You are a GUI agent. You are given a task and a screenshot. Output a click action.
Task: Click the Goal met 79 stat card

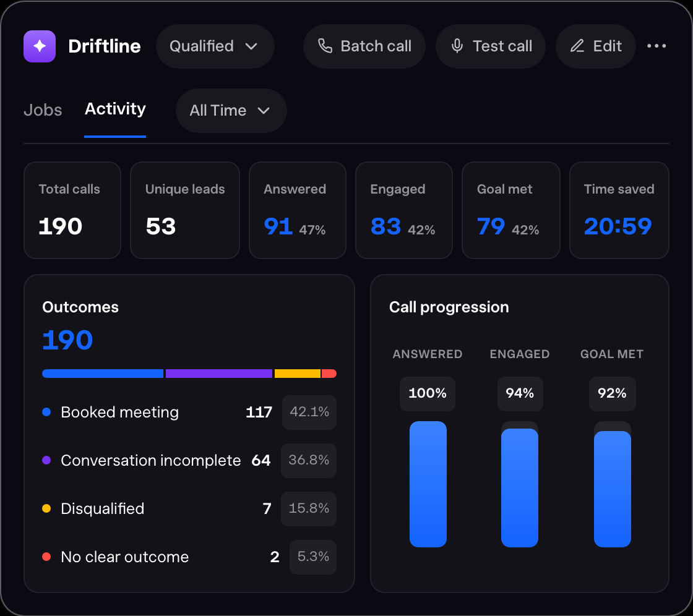pyautogui.click(x=511, y=210)
